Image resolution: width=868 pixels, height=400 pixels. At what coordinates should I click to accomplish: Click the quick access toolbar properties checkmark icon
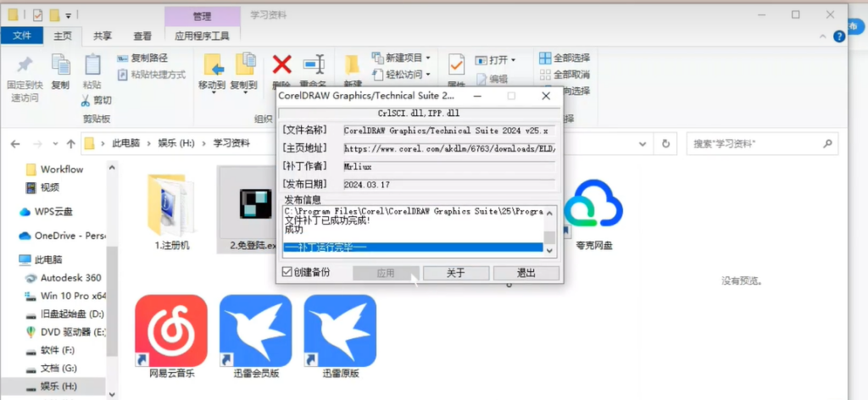coord(37,15)
